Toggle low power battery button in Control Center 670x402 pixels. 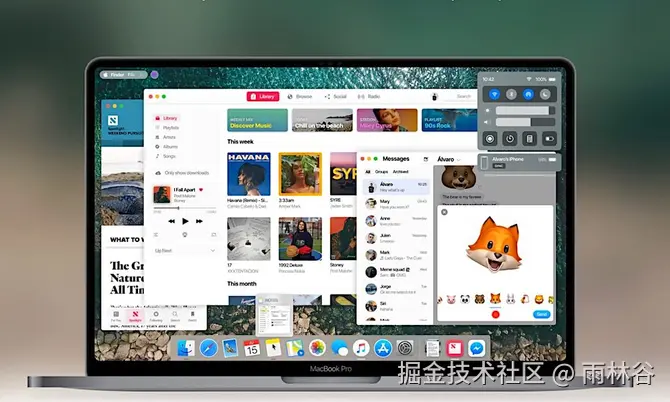[x=549, y=139]
